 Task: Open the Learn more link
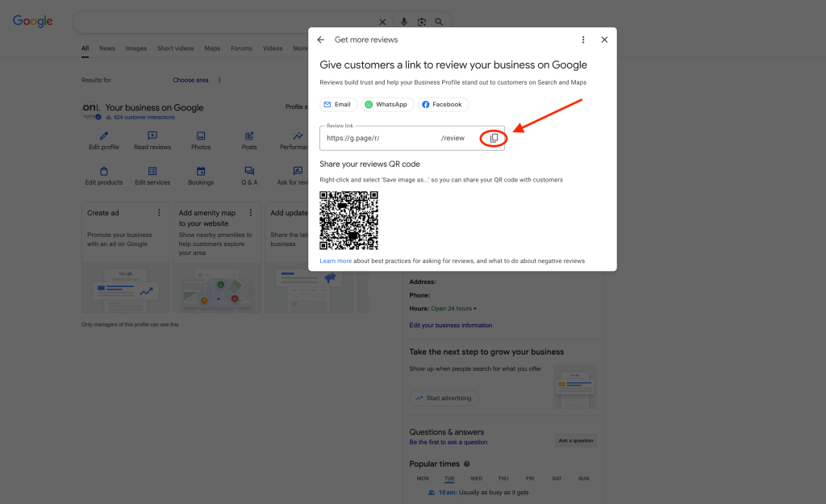pos(336,261)
